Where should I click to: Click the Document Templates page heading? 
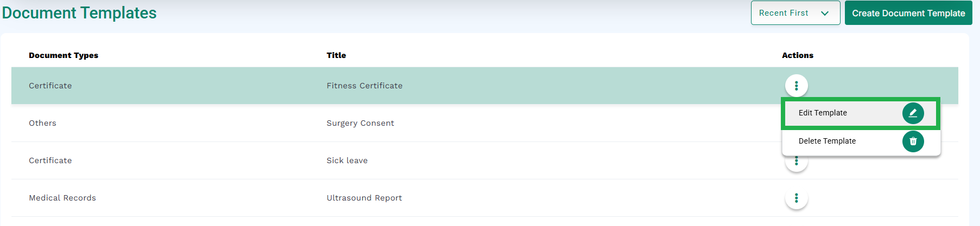point(79,12)
